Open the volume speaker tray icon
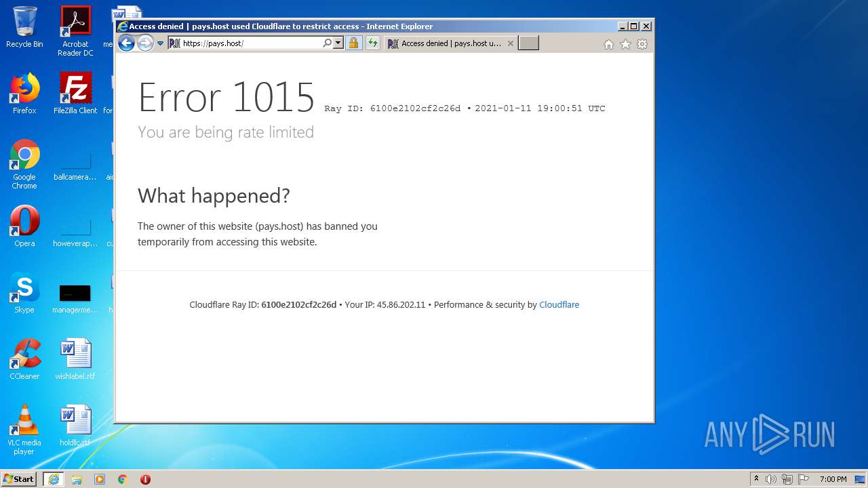 (771, 479)
